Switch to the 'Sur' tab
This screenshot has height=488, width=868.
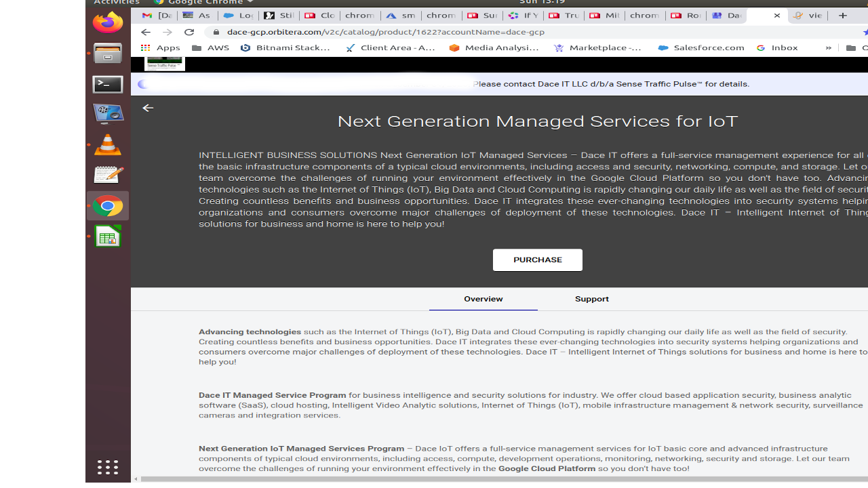[x=481, y=16]
